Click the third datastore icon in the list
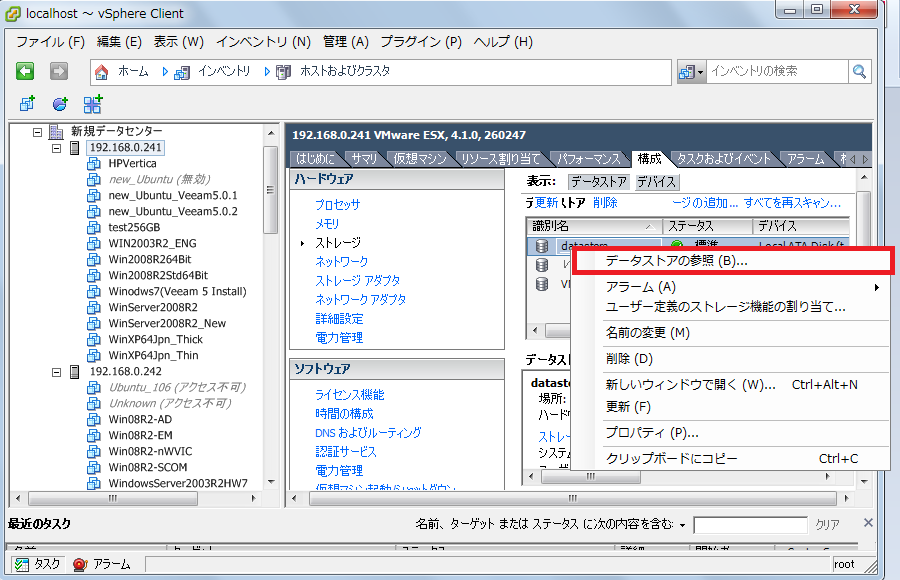The width and height of the screenshot is (900, 580). (x=541, y=284)
